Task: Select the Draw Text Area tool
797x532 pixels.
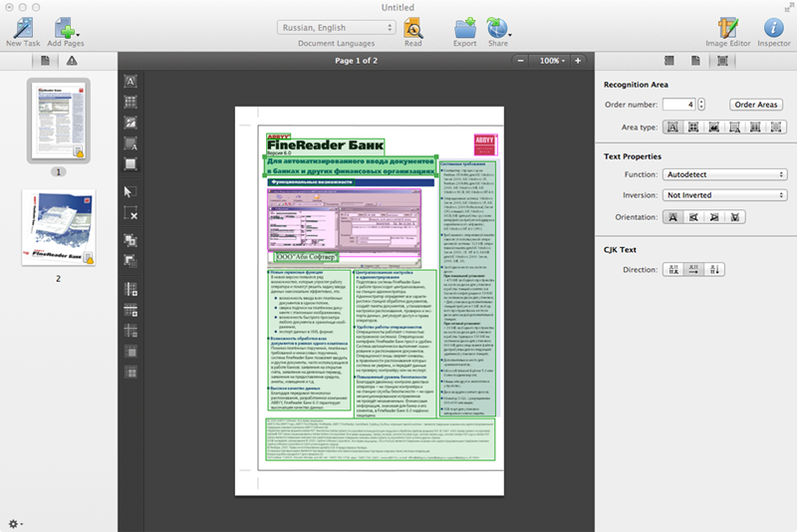Action: (x=131, y=82)
